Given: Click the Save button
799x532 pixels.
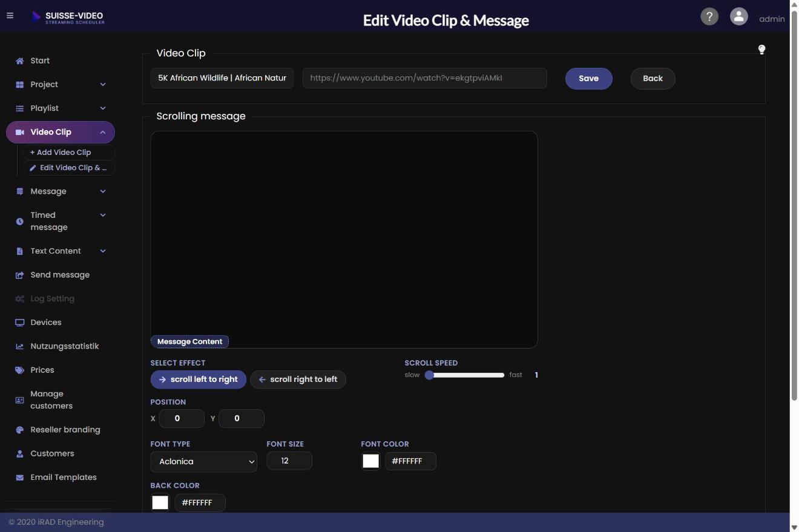Looking at the screenshot, I should click(x=589, y=79).
